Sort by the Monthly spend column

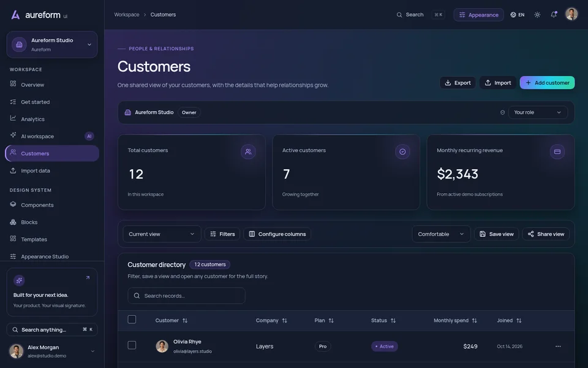pos(455,320)
